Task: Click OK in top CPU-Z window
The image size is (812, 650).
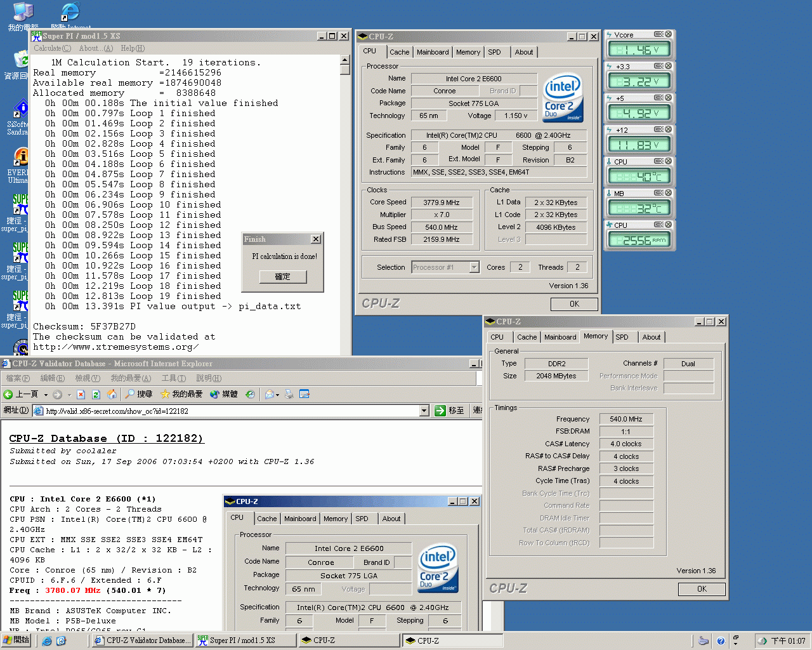Action: point(574,304)
